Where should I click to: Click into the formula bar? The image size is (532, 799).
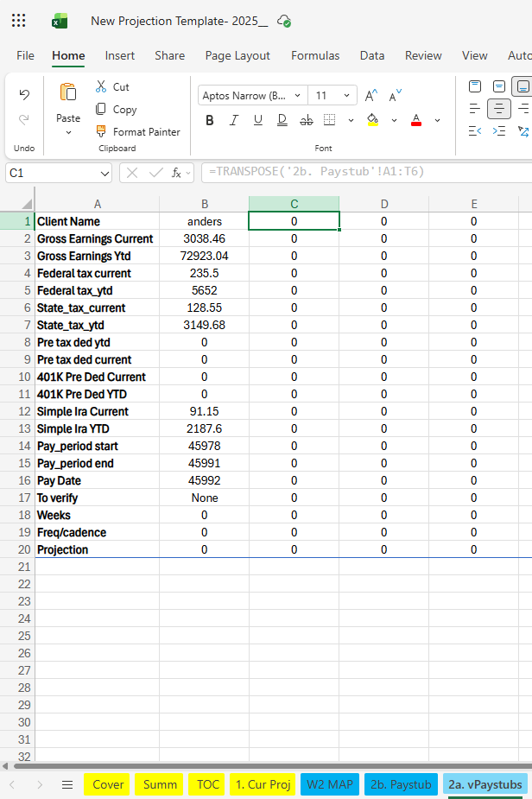367,172
